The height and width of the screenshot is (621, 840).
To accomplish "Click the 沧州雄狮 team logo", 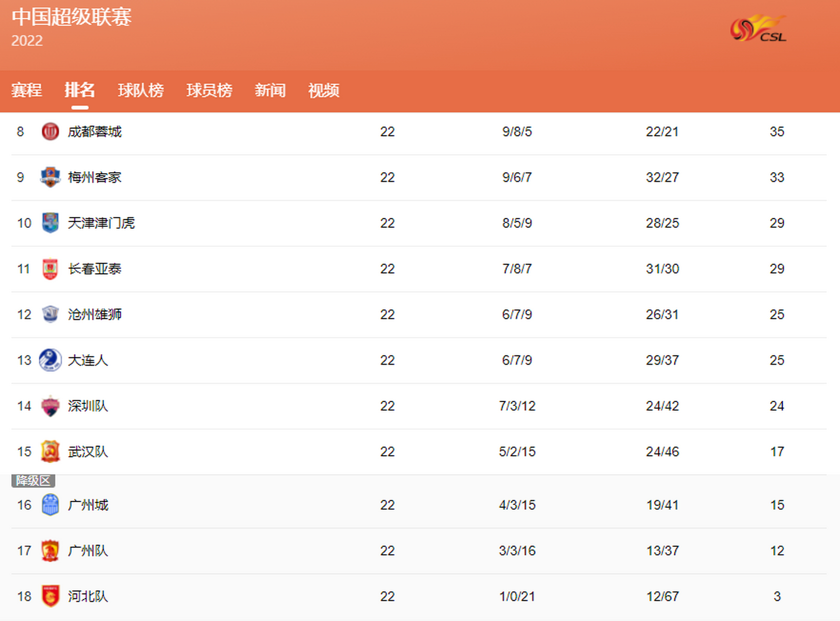I will (50, 314).
